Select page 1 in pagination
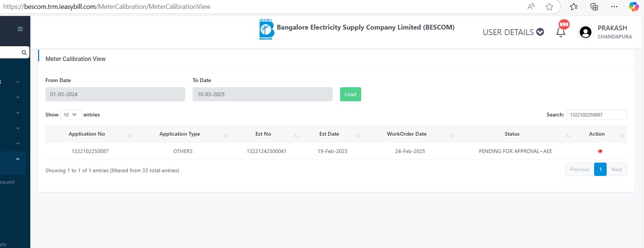This screenshot has width=644, height=248. click(600, 169)
